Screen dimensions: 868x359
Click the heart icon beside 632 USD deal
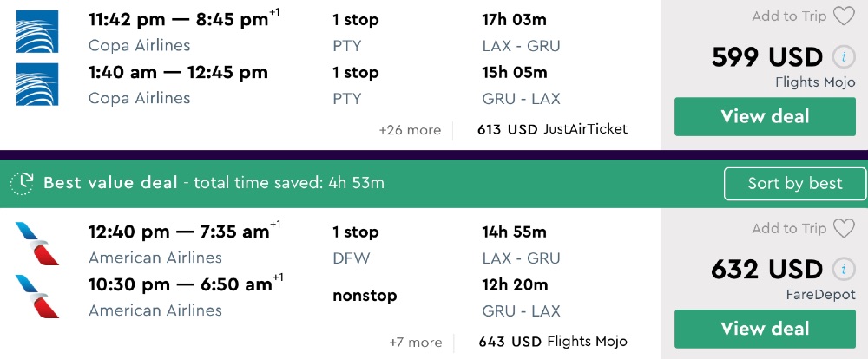(x=844, y=229)
